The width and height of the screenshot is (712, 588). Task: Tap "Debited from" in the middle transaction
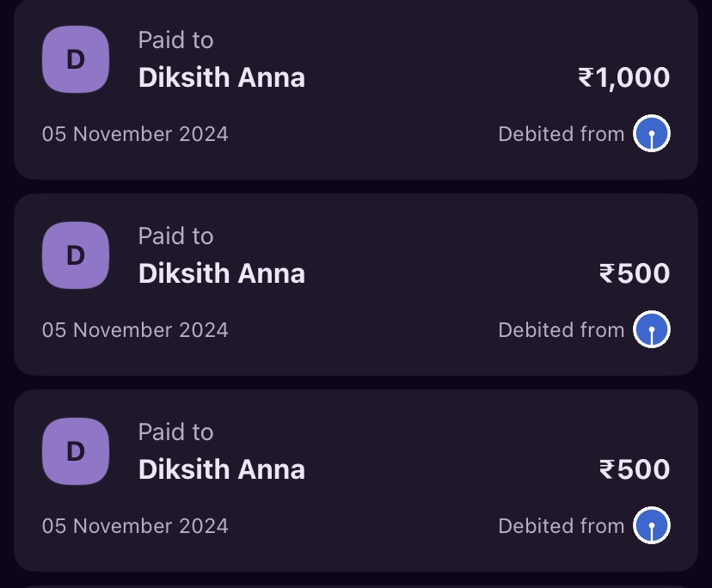pyautogui.click(x=561, y=331)
